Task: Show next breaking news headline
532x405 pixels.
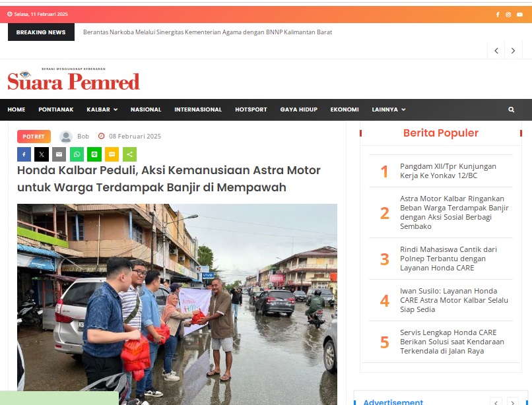Action: click(x=514, y=51)
